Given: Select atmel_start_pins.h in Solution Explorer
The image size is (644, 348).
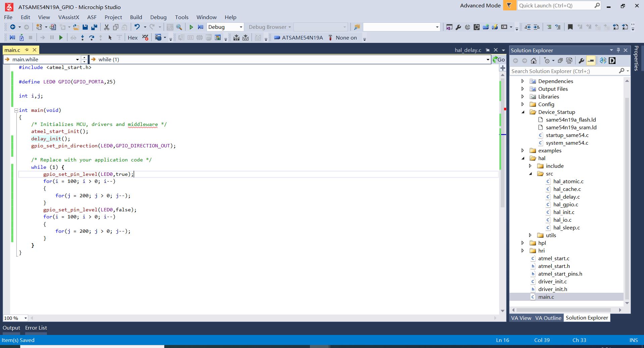Looking at the screenshot, I should (x=560, y=274).
